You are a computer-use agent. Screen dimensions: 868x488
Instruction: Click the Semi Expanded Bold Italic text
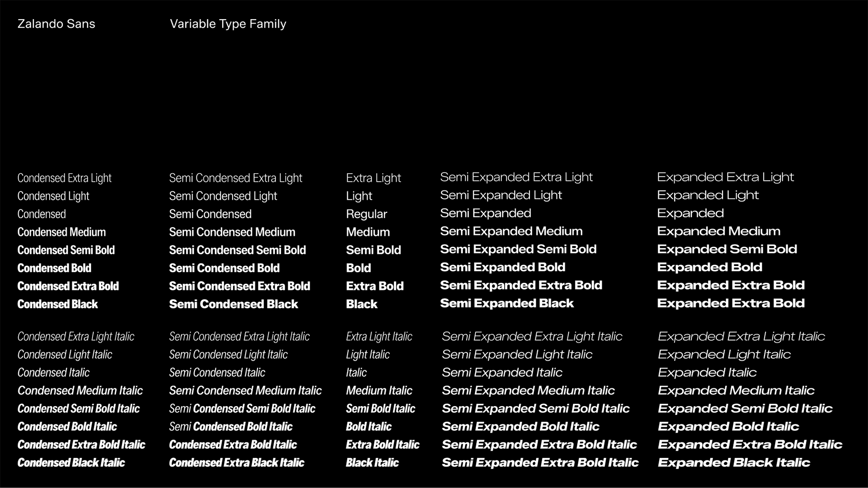[520, 426]
